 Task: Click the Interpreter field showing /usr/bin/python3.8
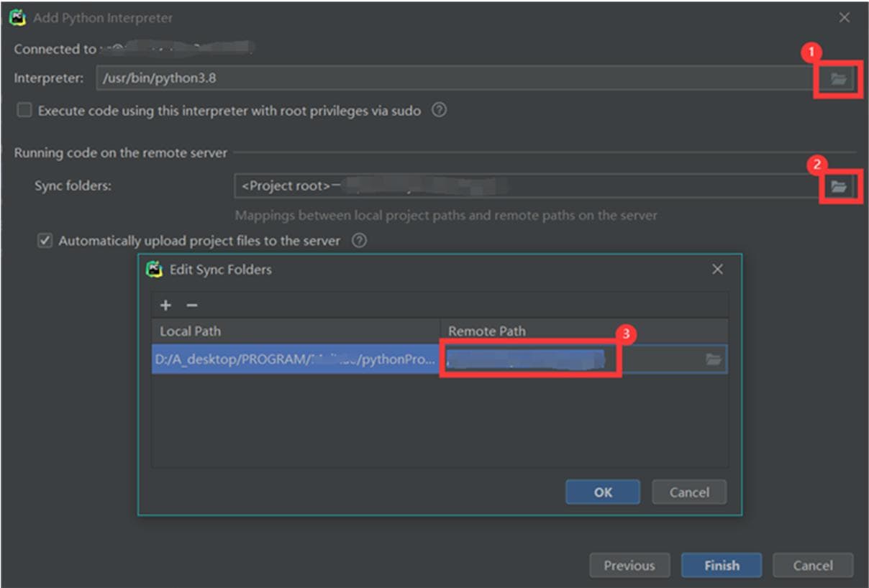[x=453, y=78]
